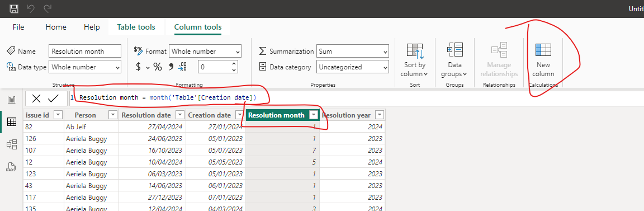Click the Resolution month cell showing 7
Image resolution: width=644 pixels, height=211 pixels.
tap(282, 151)
